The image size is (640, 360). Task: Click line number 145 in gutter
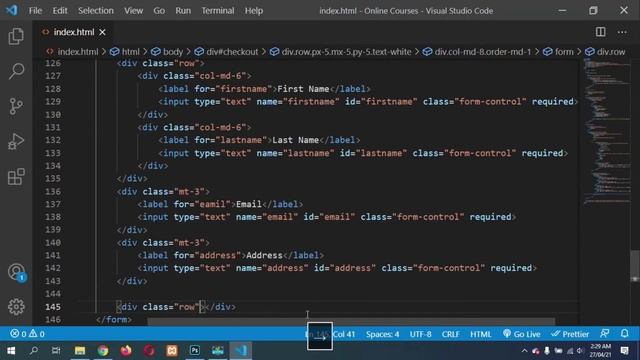pyautogui.click(x=53, y=307)
